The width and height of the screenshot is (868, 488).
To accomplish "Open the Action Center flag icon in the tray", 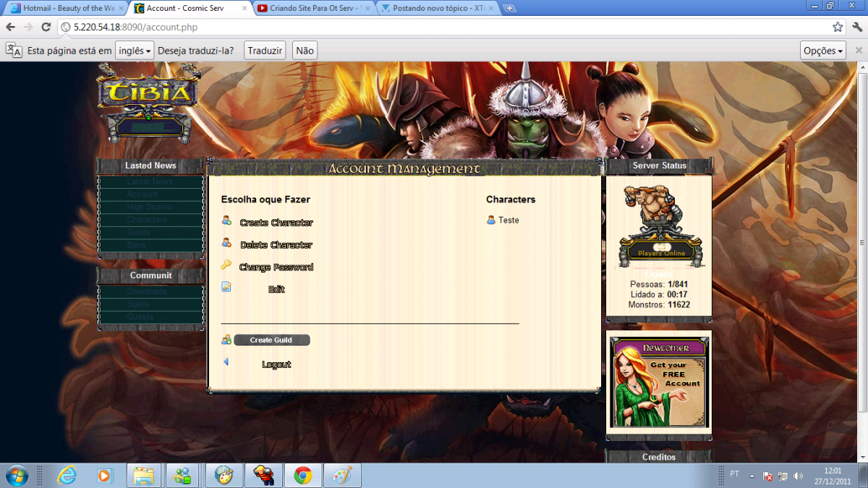I will tap(767, 476).
